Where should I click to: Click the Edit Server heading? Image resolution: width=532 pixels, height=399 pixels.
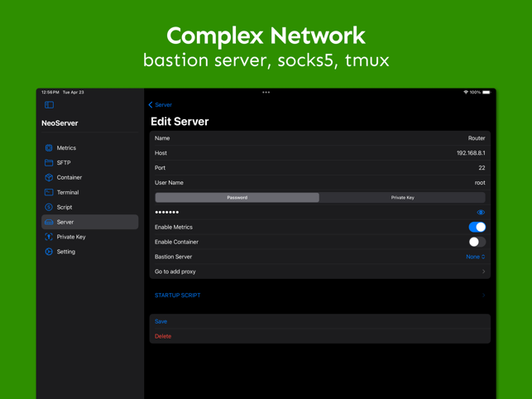point(180,122)
